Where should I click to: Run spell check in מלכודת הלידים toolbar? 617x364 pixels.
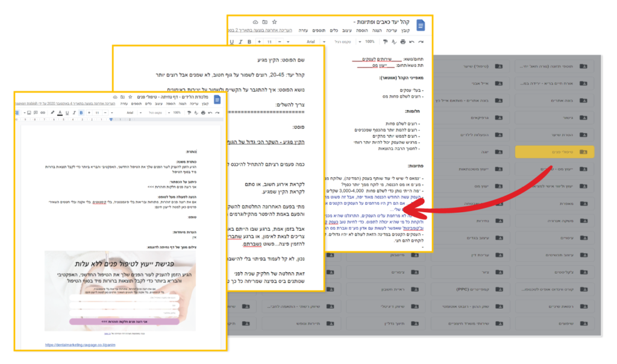point(196,113)
